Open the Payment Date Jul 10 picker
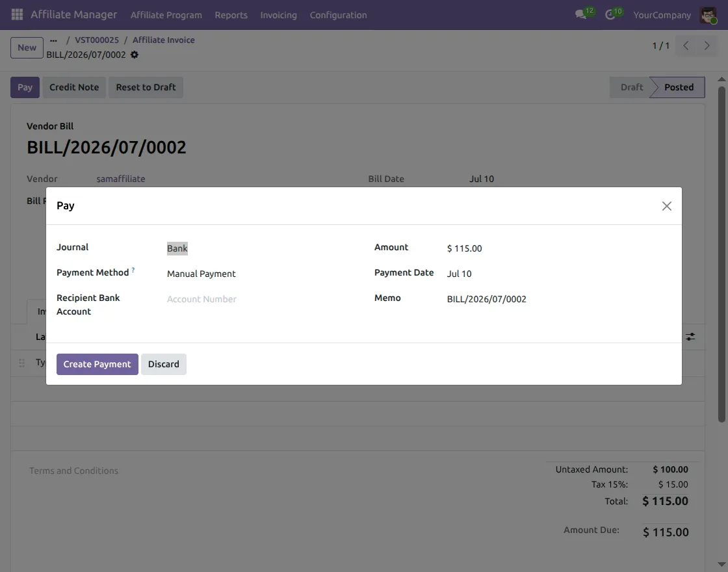This screenshot has width=728, height=572. [558, 274]
